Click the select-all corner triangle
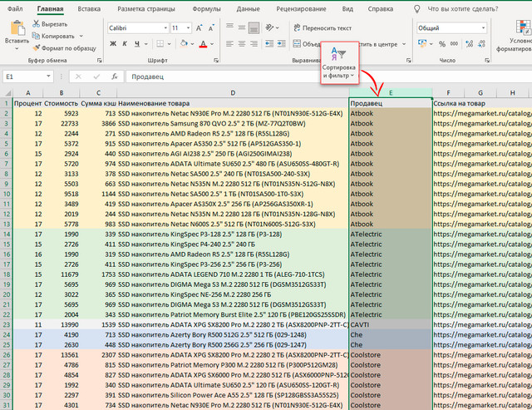Image resolution: width=532 pixels, height=410 pixels. click(x=7, y=92)
